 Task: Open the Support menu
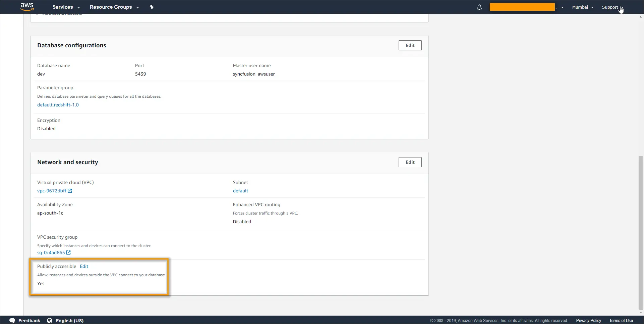[x=612, y=7]
